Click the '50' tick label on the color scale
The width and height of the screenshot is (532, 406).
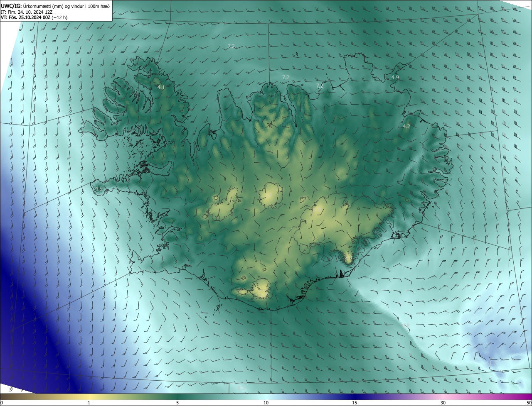[x=529, y=403]
